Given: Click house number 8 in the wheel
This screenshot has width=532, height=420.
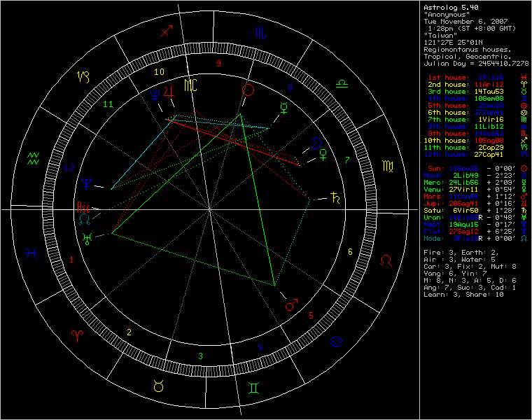Looking at the screenshot, I should [x=290, y=87].
